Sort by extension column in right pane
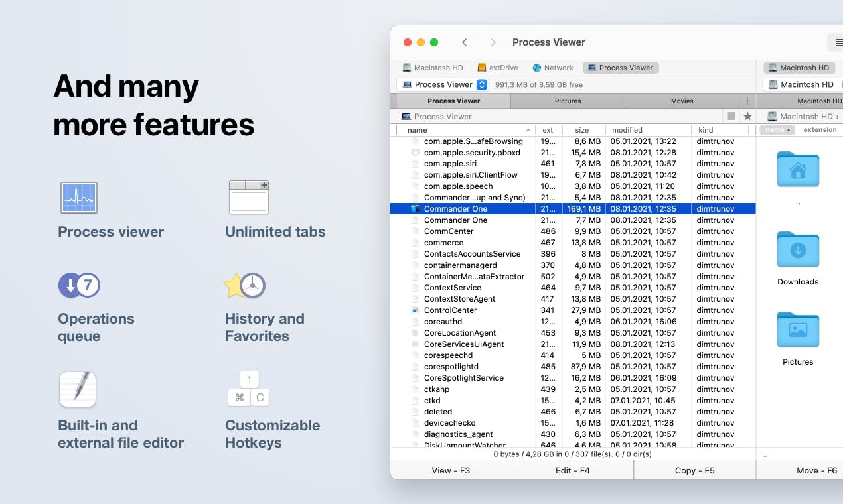The width and height of the screenshot is (843, 504). click(820, 130)
